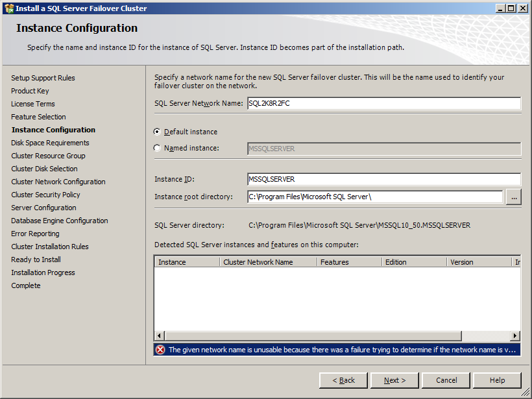This screenshot has height=399, width=532.
Task: Click the disabled Named instance text field
Action: click(384, 149)
